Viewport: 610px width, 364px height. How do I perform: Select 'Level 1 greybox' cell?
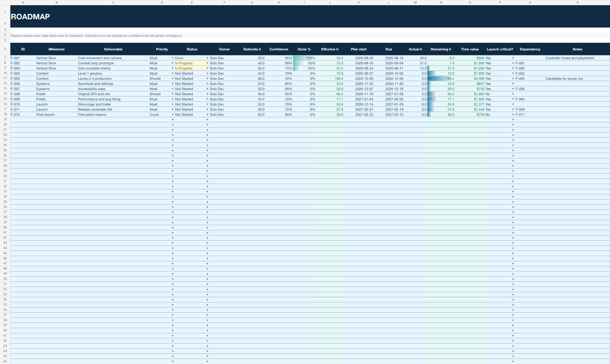[x=113, y=74]
